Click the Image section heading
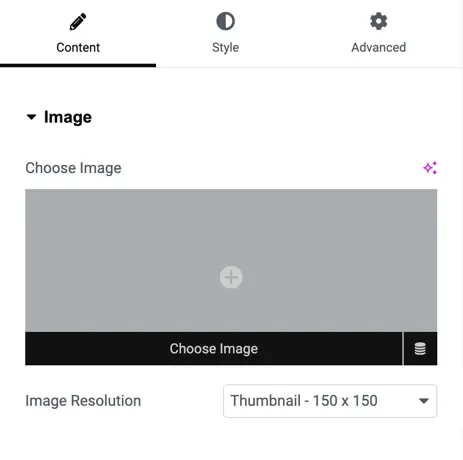 [x=68, y=117]
